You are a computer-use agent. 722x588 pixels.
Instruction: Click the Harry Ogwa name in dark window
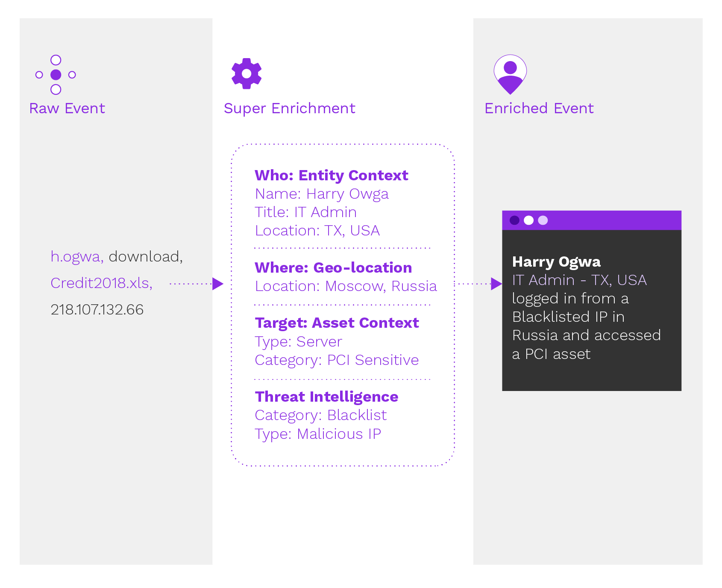[x=556, y=262]
